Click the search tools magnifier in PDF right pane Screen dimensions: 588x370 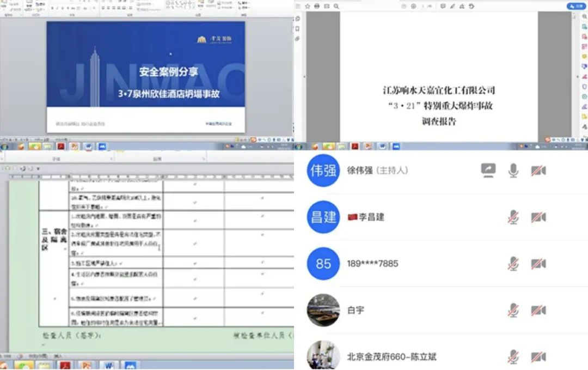[585, 16]
